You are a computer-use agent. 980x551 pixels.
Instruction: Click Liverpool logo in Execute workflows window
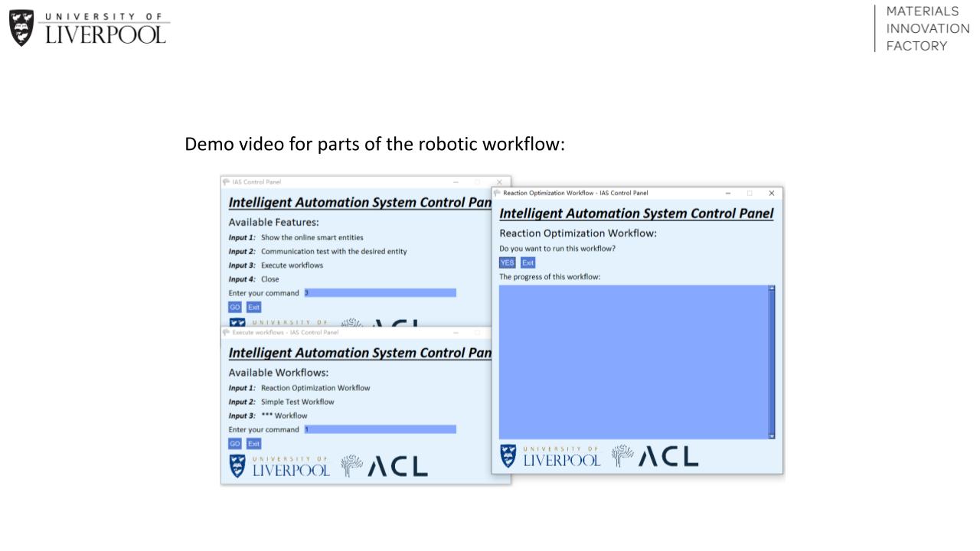[279, 466]
